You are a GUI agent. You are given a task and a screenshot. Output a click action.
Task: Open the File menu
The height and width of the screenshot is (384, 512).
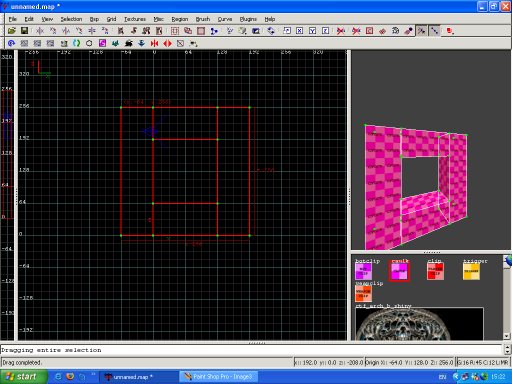13,19
